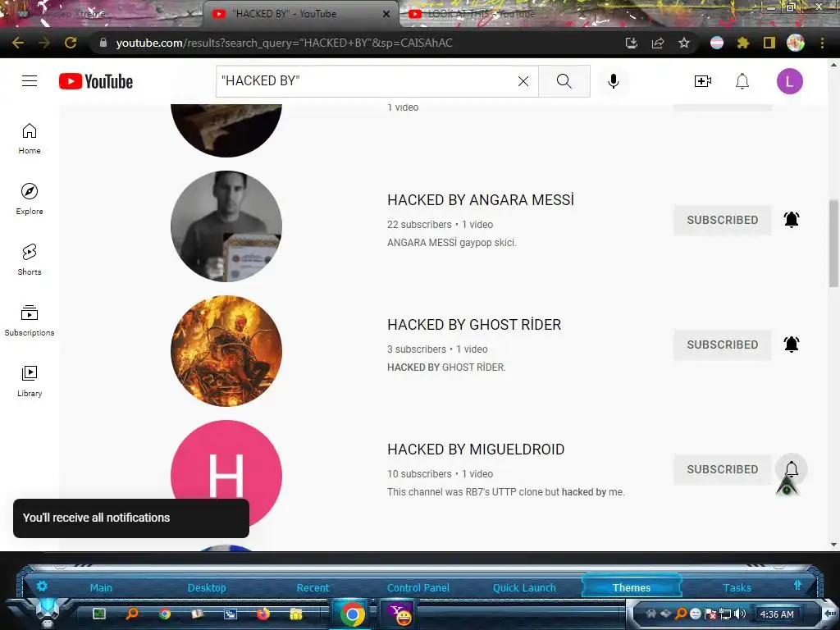Share this page via the address bar icon

pos(658,43)
